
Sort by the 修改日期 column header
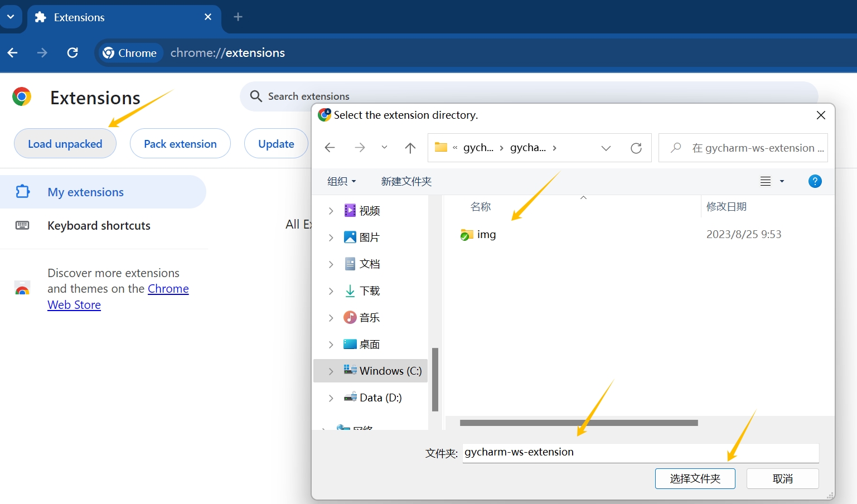point(726,207)
